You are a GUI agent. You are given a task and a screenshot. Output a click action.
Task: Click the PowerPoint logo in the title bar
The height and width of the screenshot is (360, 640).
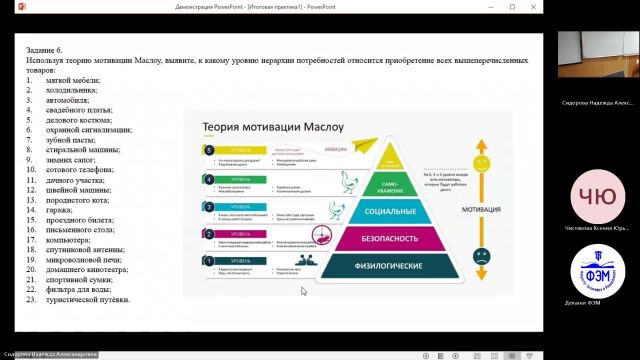point(22,7)
